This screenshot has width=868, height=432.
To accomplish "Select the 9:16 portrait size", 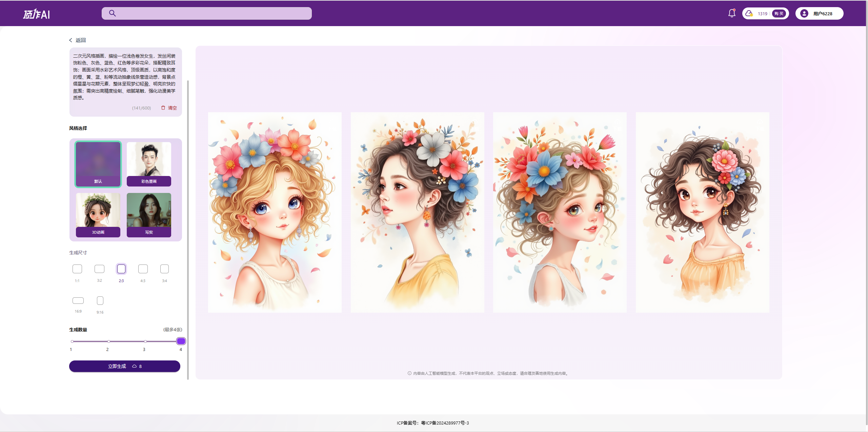I will 100,300.
